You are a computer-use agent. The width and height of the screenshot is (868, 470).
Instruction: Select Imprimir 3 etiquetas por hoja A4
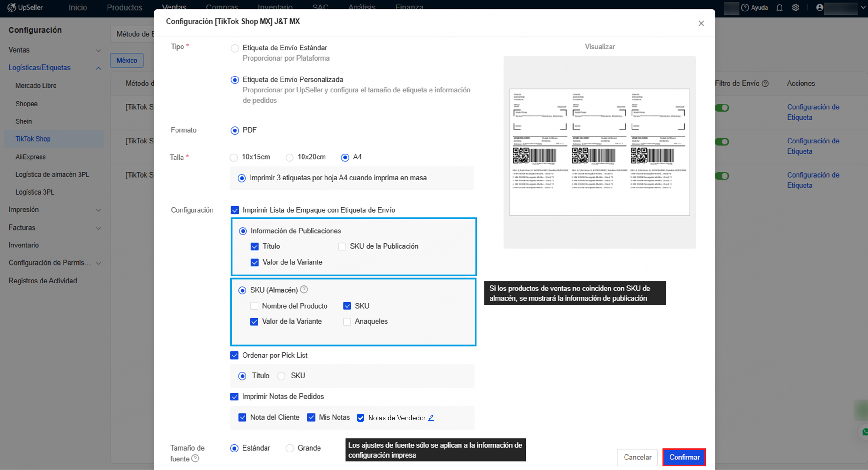click(x=242, y=178)
